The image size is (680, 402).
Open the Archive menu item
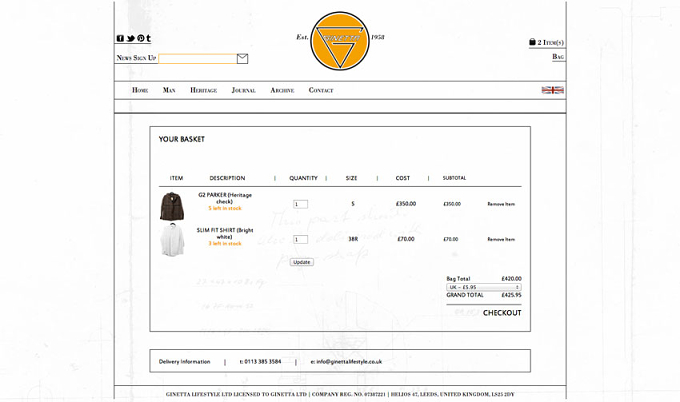282,90
